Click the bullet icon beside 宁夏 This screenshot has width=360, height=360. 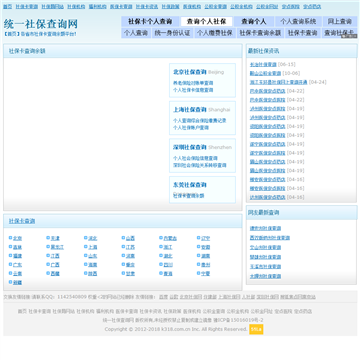pos(199,273)
